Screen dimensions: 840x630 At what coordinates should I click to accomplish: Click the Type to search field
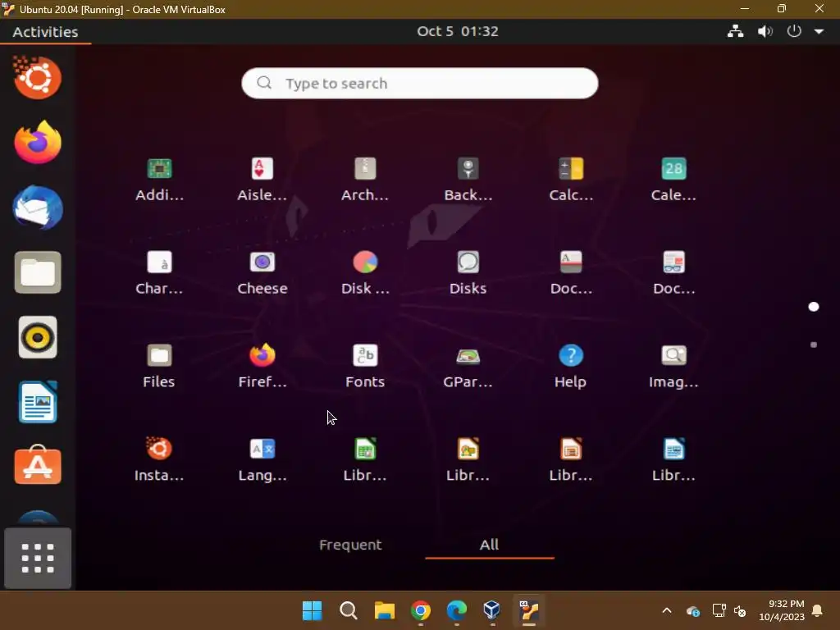[419, 83]
